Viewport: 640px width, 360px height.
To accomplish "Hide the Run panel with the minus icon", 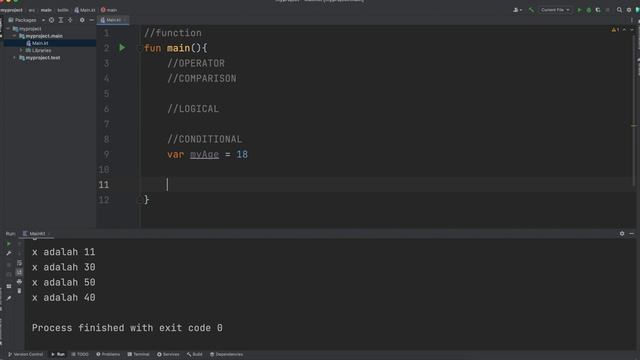I will (x=631, y=233).
